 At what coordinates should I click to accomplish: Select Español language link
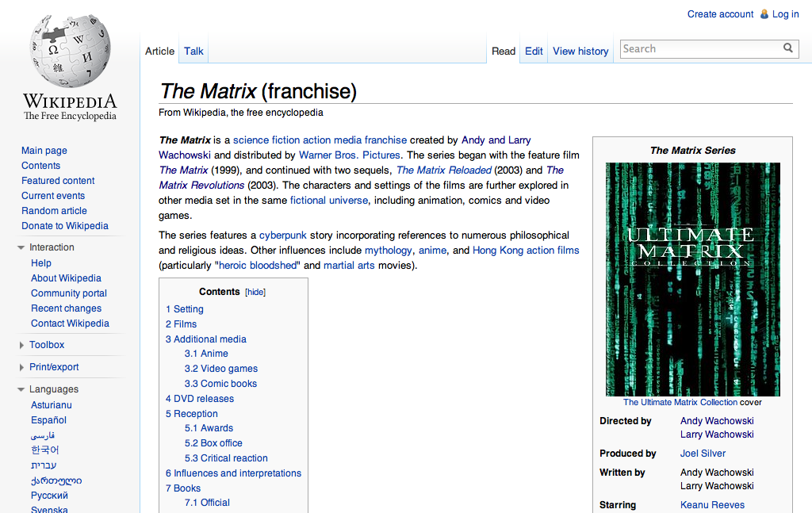pos(48,419)
